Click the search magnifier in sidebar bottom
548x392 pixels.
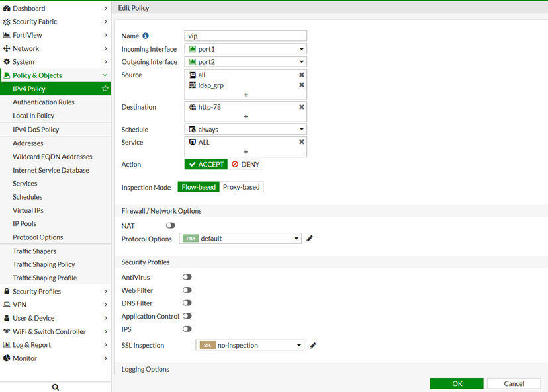pos(56,387)
